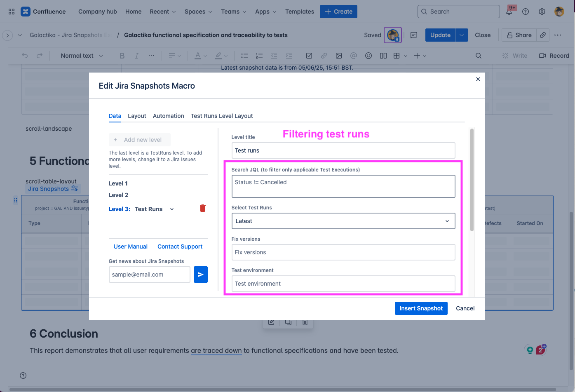Open the Apps menu

[x=266, y=12]
